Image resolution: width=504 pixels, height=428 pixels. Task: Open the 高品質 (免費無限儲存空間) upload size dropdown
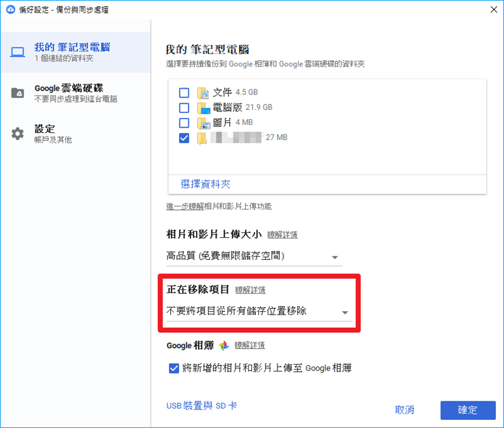(x=254, y=257)
